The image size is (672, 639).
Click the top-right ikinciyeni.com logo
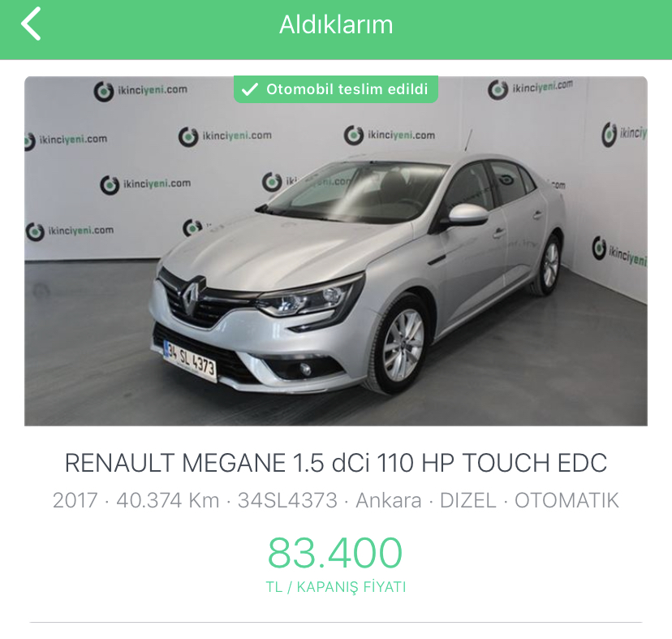tap(530, 89)
